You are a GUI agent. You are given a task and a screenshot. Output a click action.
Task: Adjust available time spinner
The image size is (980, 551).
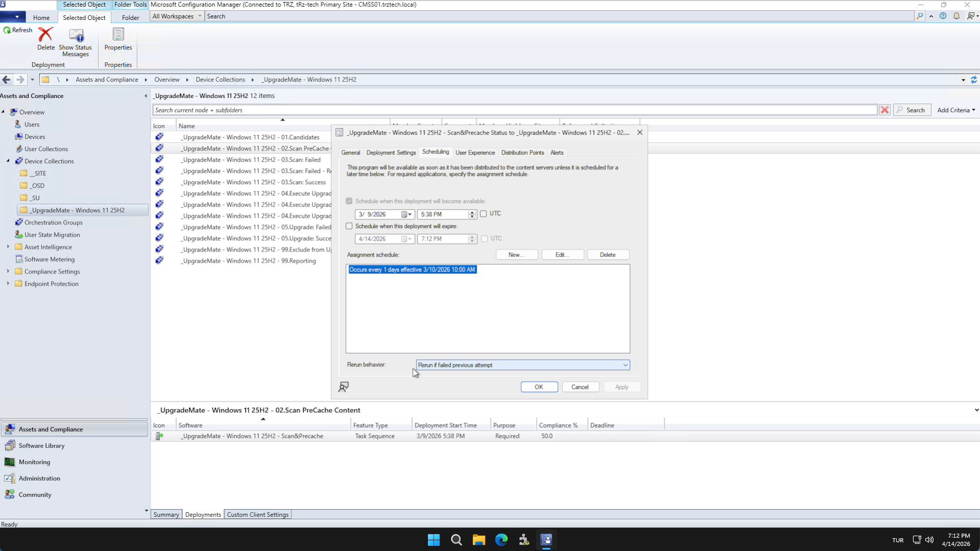point(472,214)
